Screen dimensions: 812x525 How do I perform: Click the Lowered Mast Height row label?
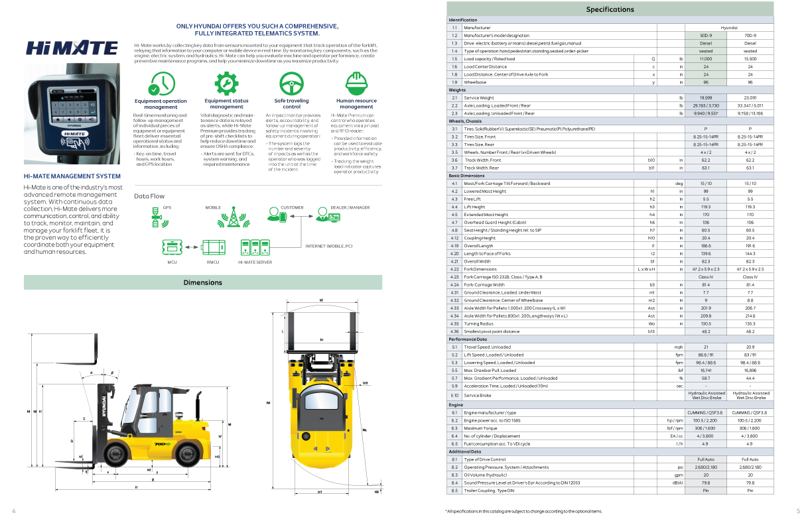click(485, 191)
